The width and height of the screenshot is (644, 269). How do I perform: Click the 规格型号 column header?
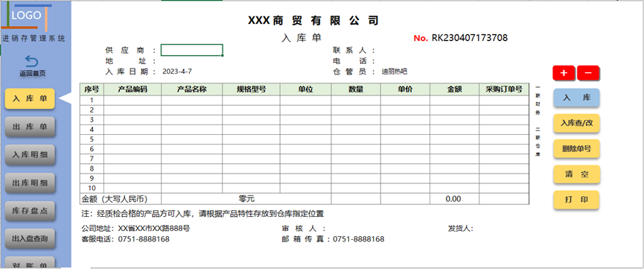click(252, 89)
